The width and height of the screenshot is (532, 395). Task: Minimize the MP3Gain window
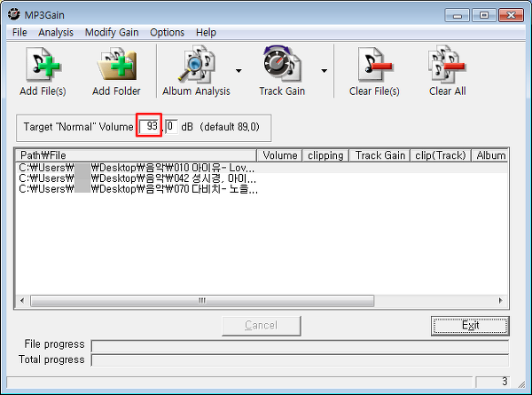click(457, 15)
